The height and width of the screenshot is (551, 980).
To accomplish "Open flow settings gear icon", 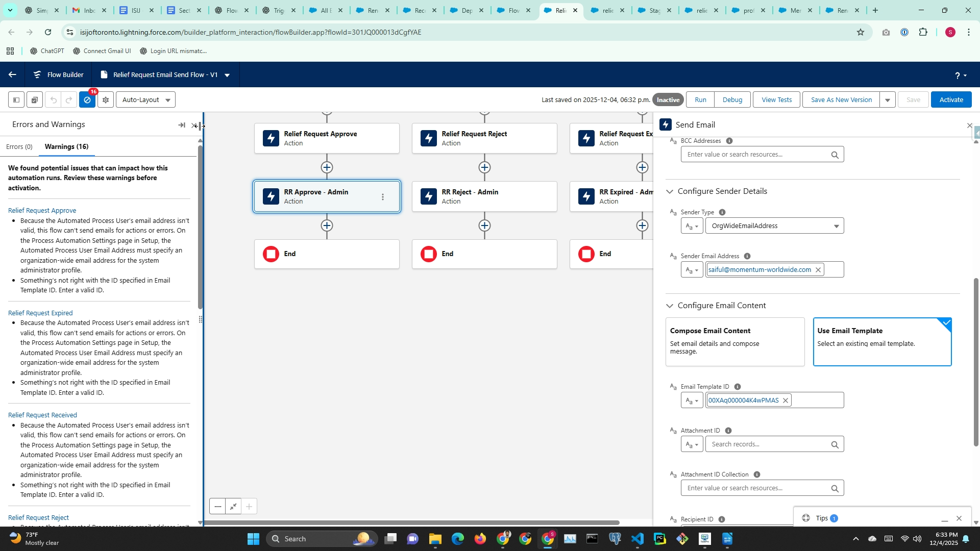I will coord(106,100).
